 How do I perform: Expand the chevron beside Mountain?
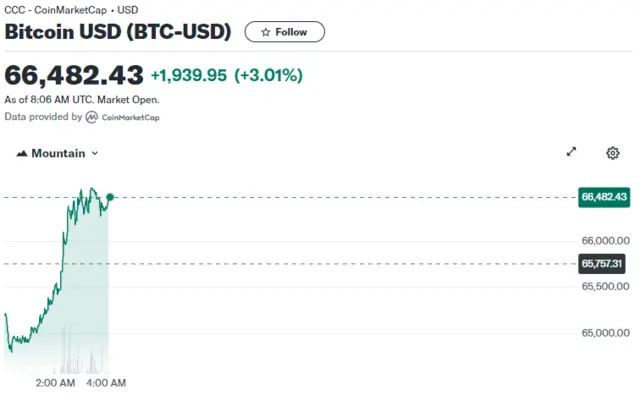95,153
